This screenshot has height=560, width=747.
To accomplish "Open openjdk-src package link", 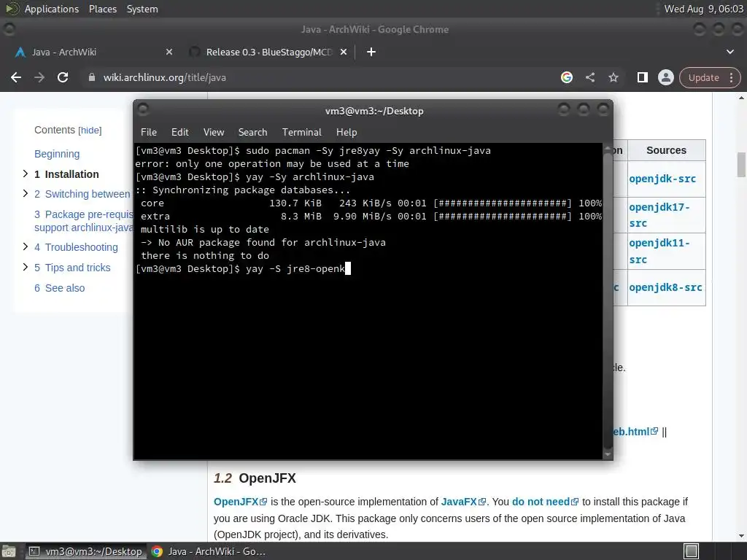I will click(x=662, y=179).
